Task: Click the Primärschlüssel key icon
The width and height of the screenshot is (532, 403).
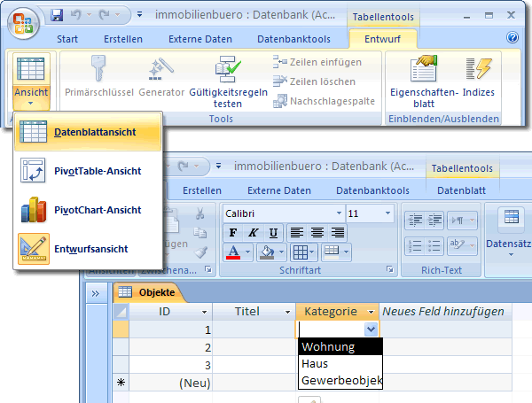Action: [x=98, y=69]
